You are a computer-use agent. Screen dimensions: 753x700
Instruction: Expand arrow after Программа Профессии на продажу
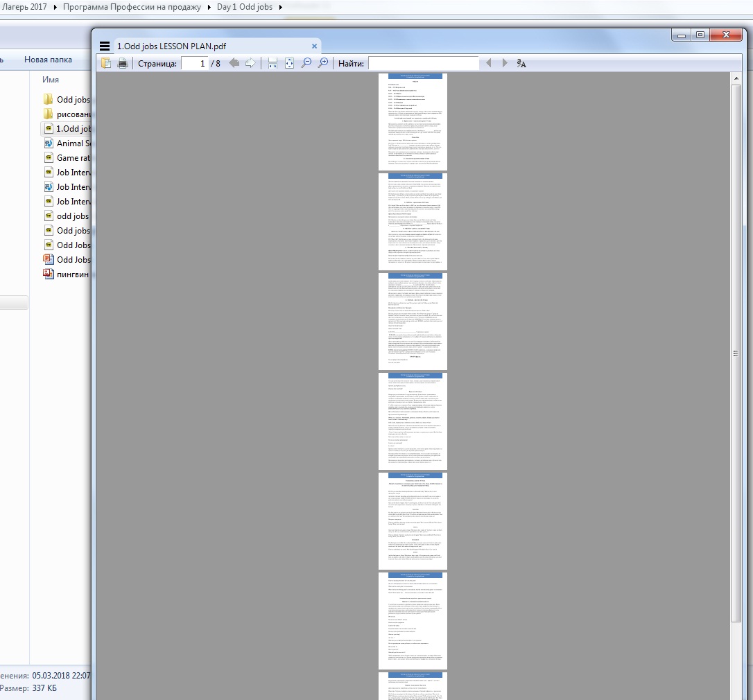[209, 7]
